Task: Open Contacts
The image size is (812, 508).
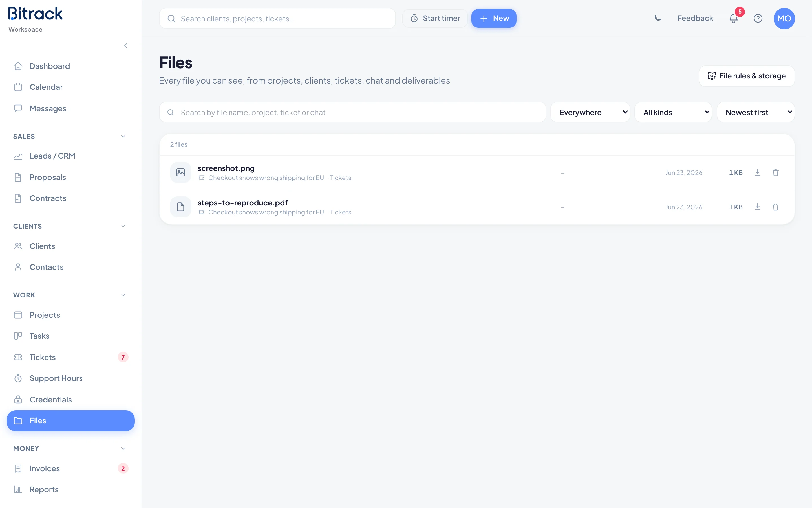Action: (70, 267)
